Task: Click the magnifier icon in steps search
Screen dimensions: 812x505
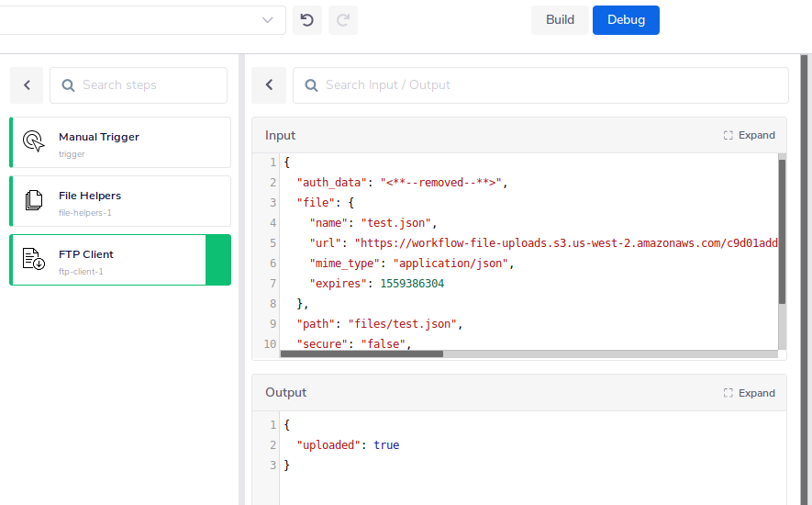Action: pyautogui.click(x=68, y=85)
